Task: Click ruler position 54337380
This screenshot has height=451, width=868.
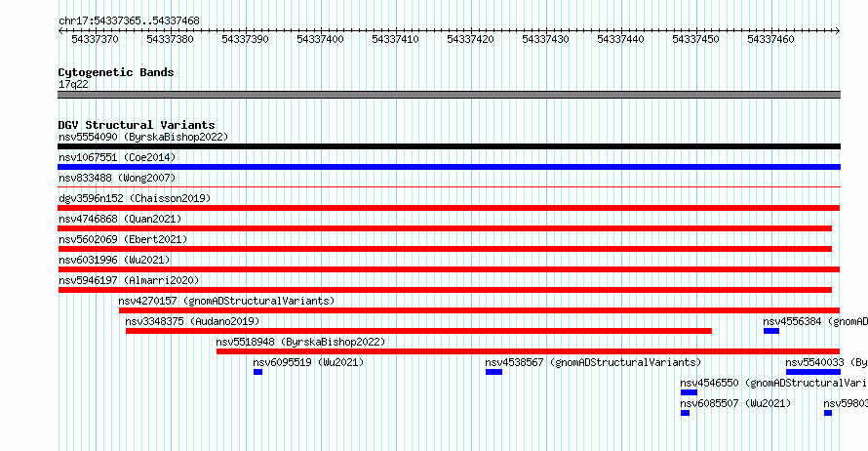Action: [170, 39]
